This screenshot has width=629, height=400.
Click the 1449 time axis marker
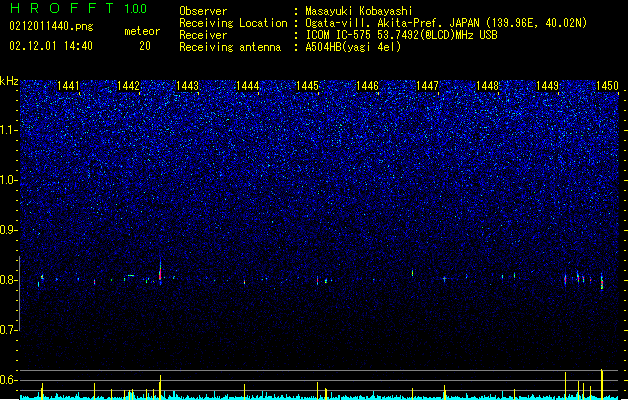pyautogui.click(x=548, y=86)
